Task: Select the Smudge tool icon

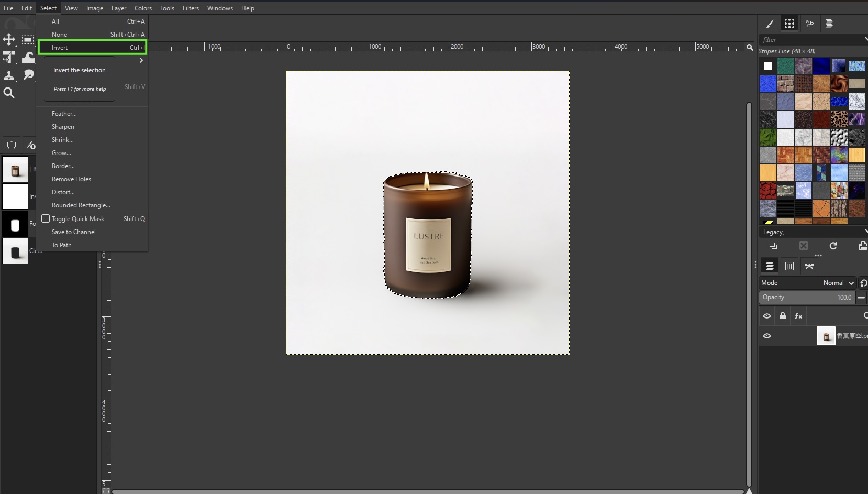Action: click(x=28, y=75)
